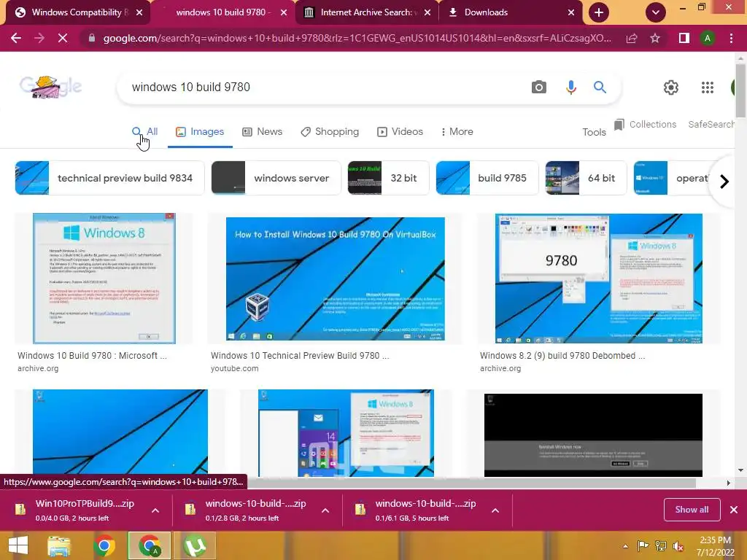Open News search results
The image size is (747, 560).
click(x=262, y=131)
